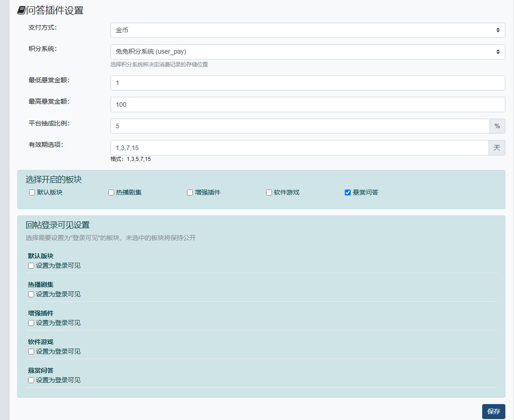Click the 天 unit label on 有效期选项

point(497,148)
